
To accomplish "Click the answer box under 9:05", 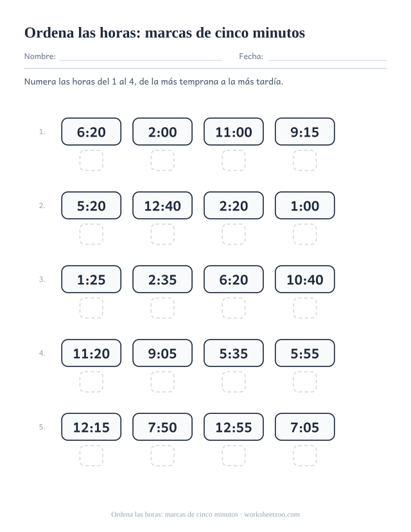I will click(x=162, y=382).
